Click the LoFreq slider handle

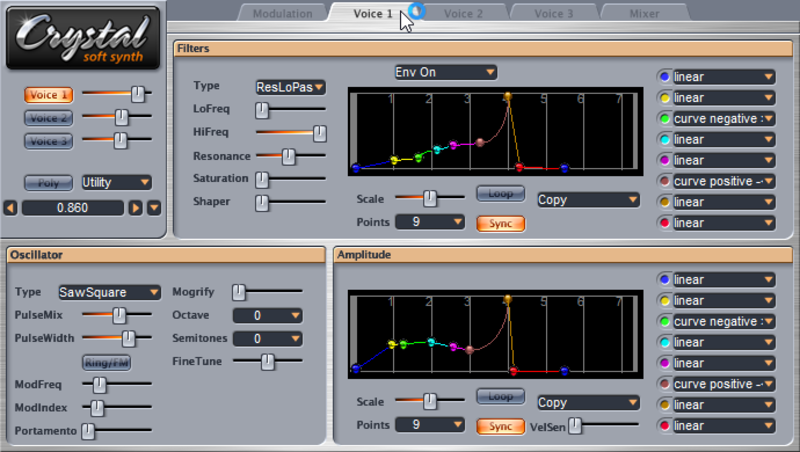[x=262, y=110]
